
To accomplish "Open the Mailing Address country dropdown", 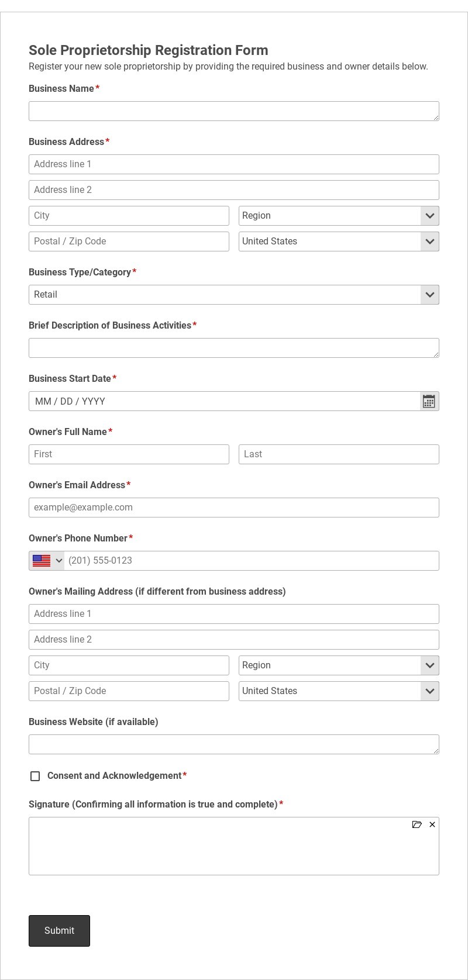I will 339,691.
